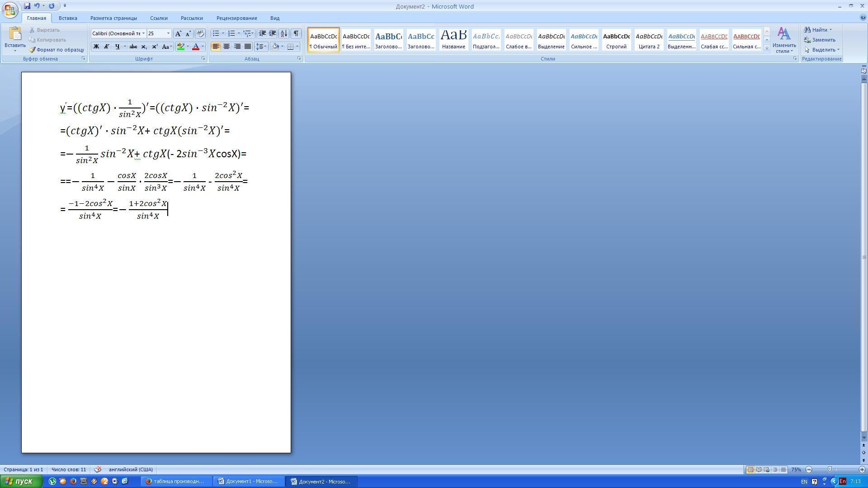Toggle italic formatting (К)
This screenshot has height=488, width=868.
pyautogui.click(x=107, y=47)
